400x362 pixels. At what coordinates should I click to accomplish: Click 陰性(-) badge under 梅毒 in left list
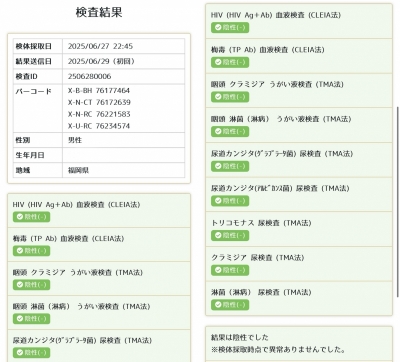pyautogui.click(x=32, y=251)
